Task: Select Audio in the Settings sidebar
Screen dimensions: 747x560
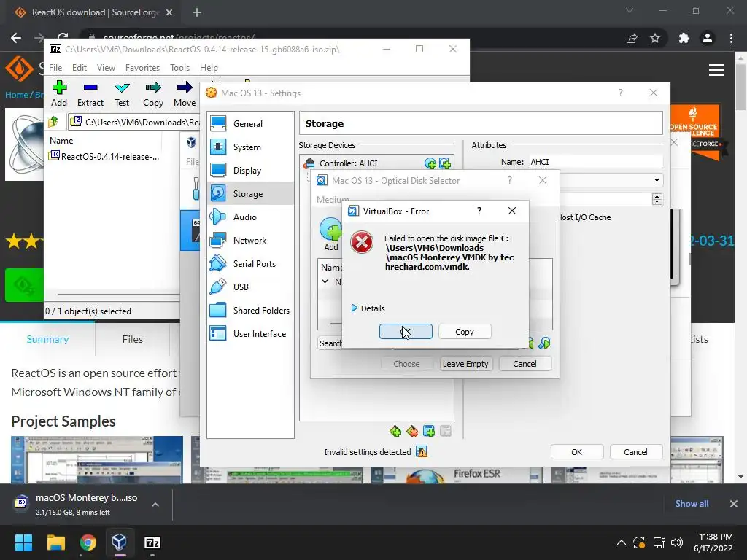Action: (251, 217)
